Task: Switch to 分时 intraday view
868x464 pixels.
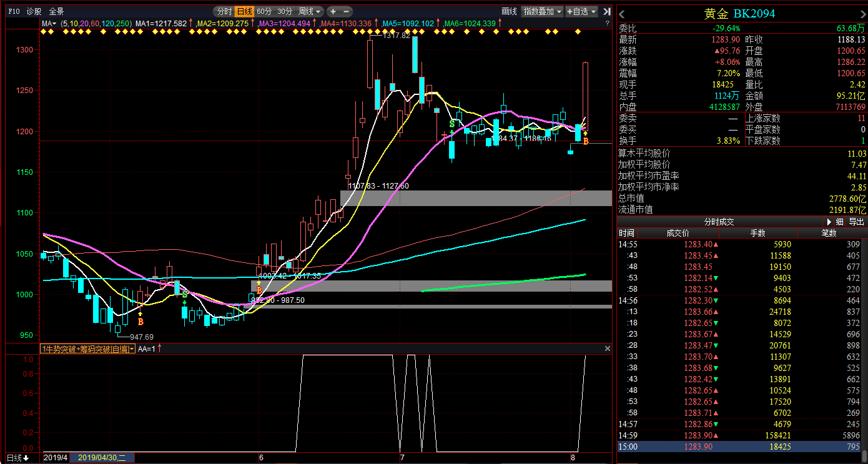Action: [x=224, y=11]
